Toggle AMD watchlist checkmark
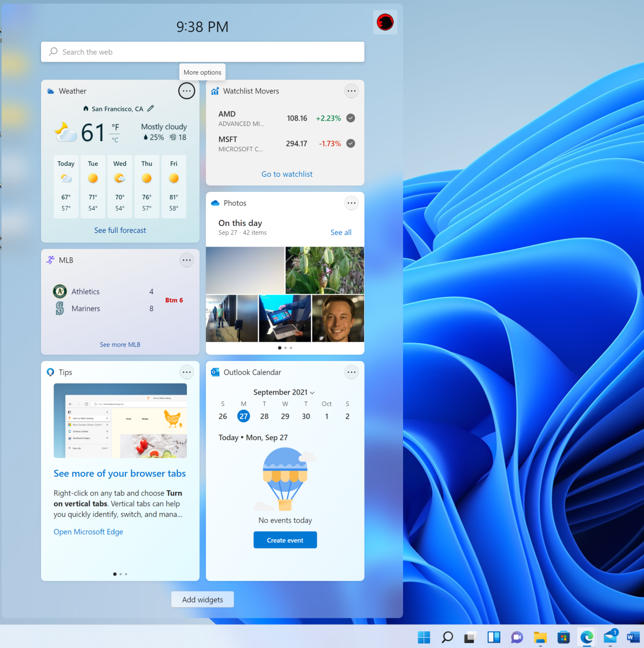 pos(350,118)
